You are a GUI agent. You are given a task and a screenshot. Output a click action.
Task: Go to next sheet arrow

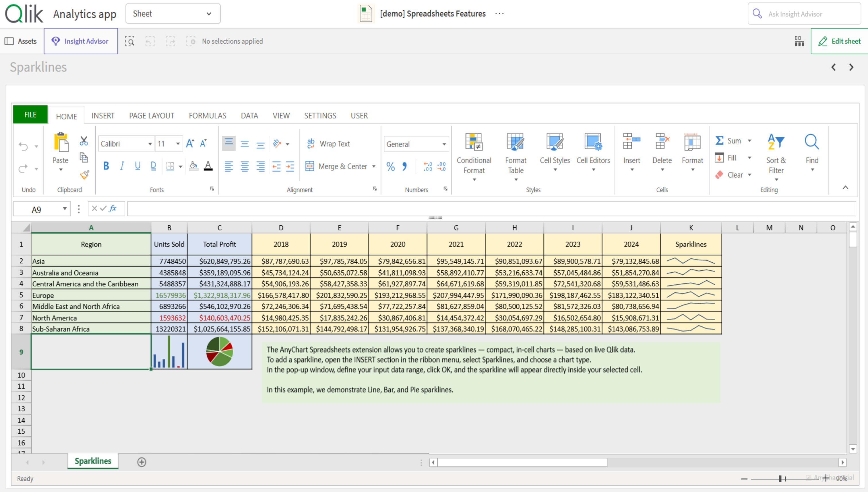pos(851,67)
